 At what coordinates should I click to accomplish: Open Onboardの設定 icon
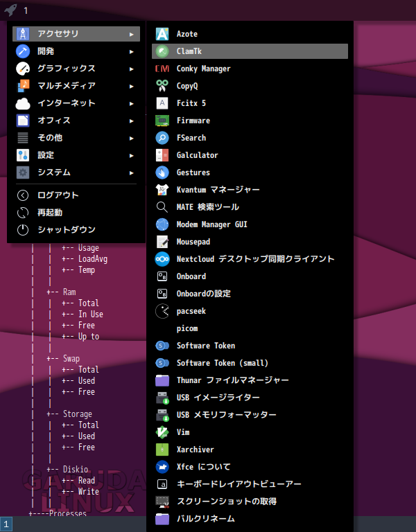click(162, 294)
